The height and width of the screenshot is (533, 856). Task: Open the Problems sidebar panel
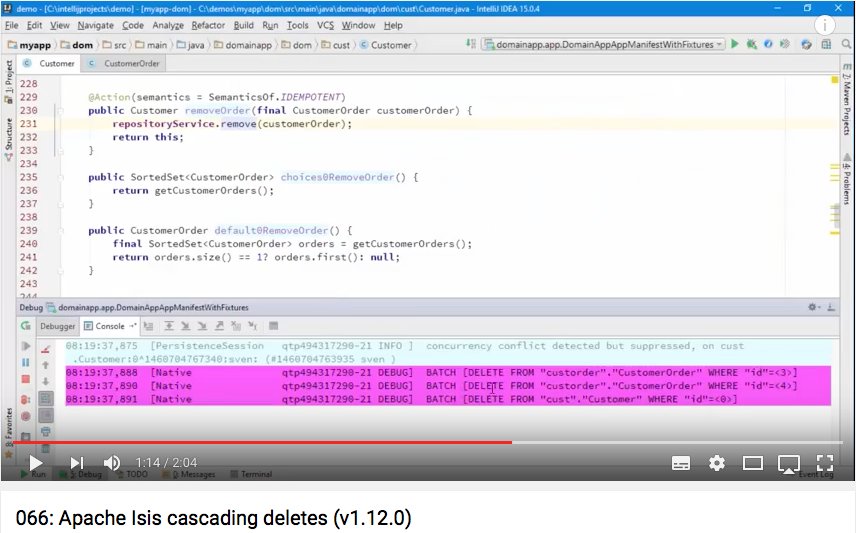846,179
